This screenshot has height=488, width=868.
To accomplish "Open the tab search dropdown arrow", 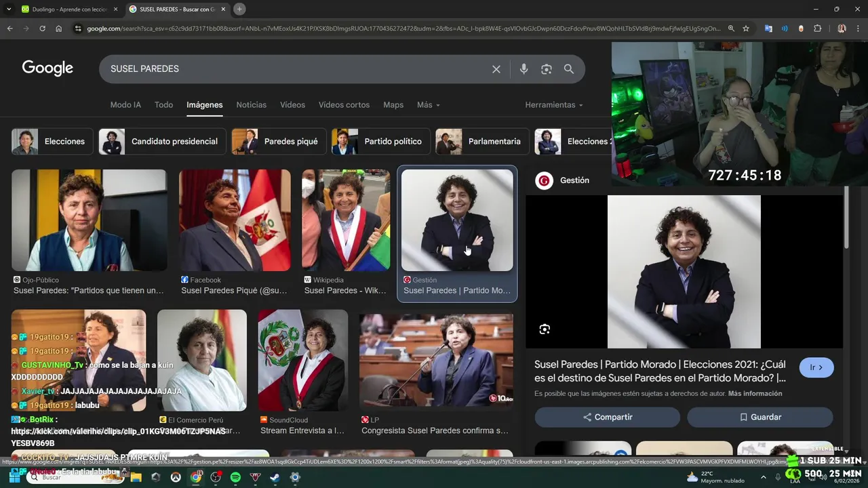I will 9,9.
